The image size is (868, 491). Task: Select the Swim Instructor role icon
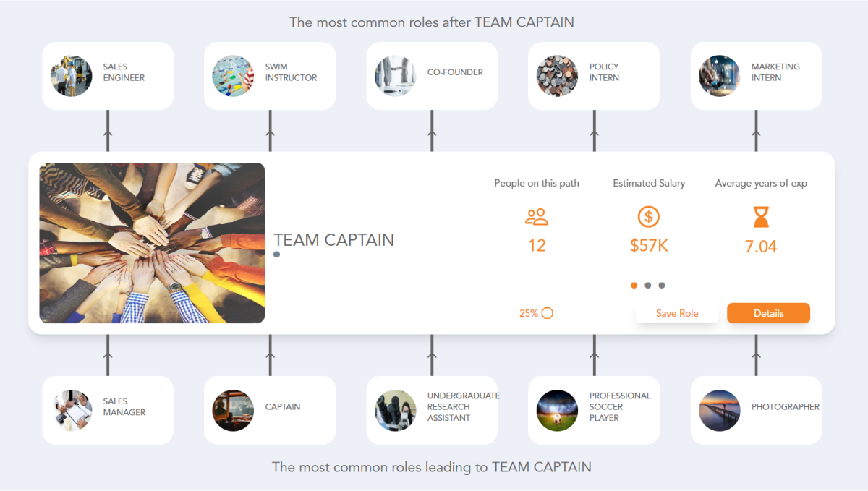[234, 75]
